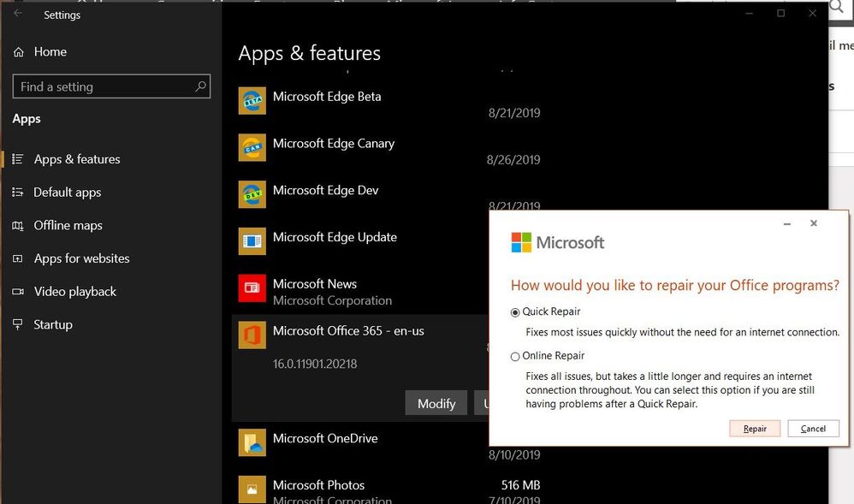Cancel the Office repair dialog
The image size is (854, 504).
pyautogui.click(x=813, y=429)
